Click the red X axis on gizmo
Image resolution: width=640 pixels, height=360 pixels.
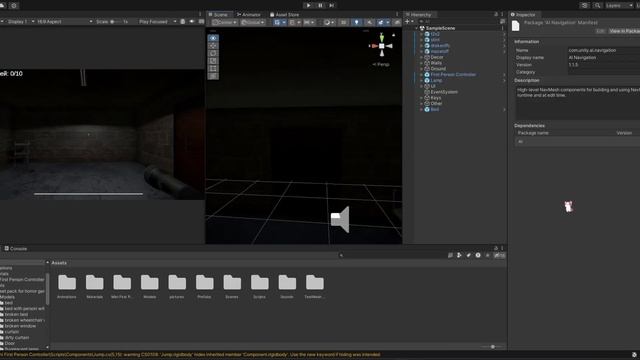click(x=373, y=46)
